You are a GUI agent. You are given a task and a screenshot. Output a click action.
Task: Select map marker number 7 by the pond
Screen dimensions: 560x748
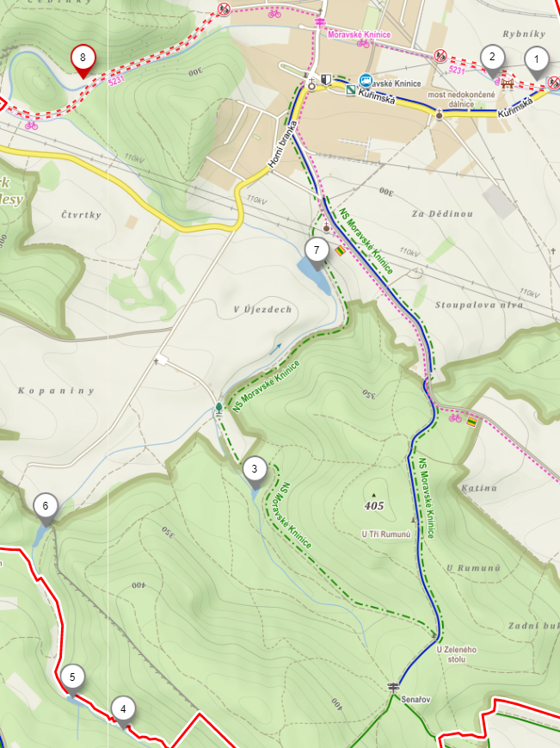pyautogui.click(x=317, y=254)
